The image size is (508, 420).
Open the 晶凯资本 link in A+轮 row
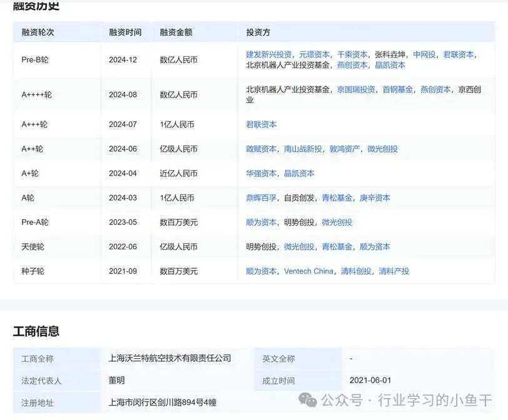pyautogui.click(x=300, y=173)
